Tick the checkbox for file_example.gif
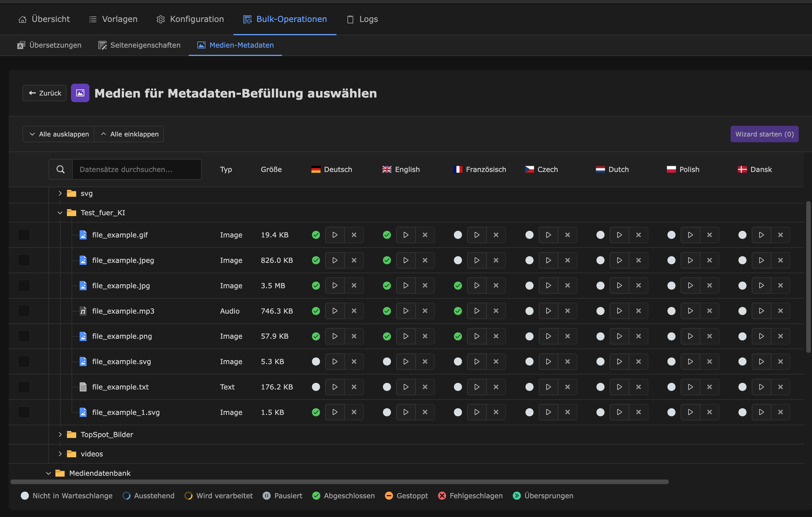This screenshot has width=812, height=517. pyautogui.click(x=24, y=235)
